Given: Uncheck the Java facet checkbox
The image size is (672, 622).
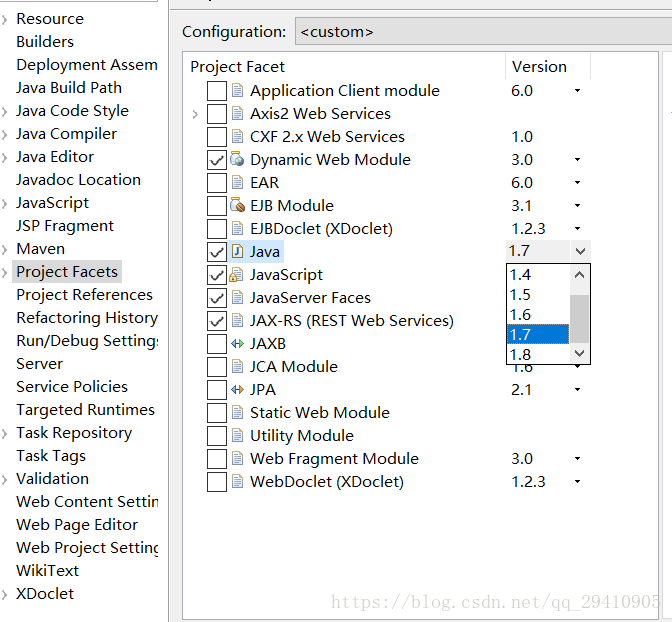Looking at the screenshot, I should point(217,252).
